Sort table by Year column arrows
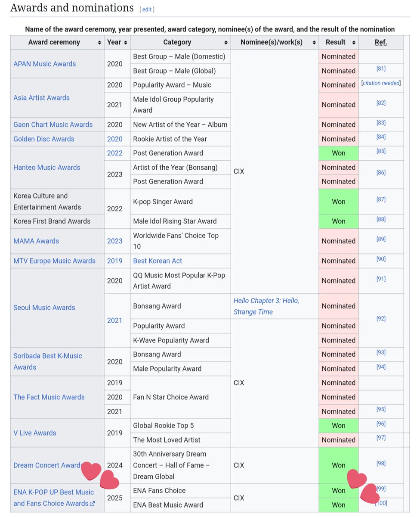Image resolution: width=420 pixels, height=517 pixels. pyautogui.click(x=126, y=42)
